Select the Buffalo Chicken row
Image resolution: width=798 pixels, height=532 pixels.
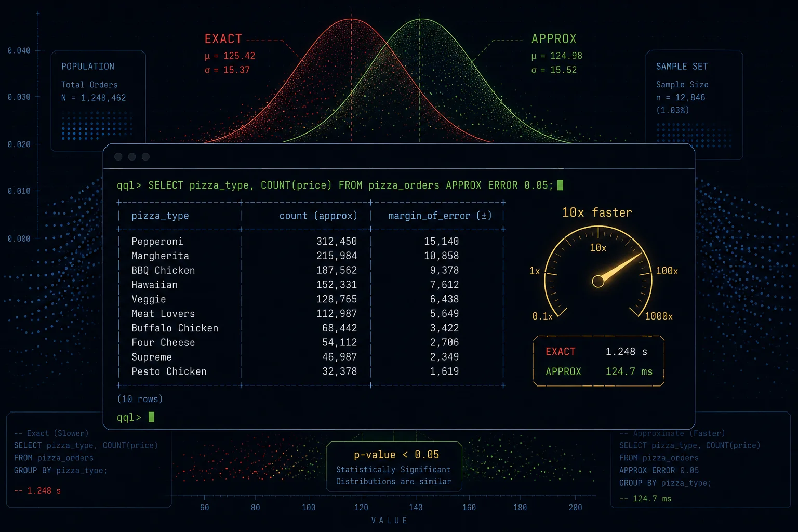pos(175,328)
